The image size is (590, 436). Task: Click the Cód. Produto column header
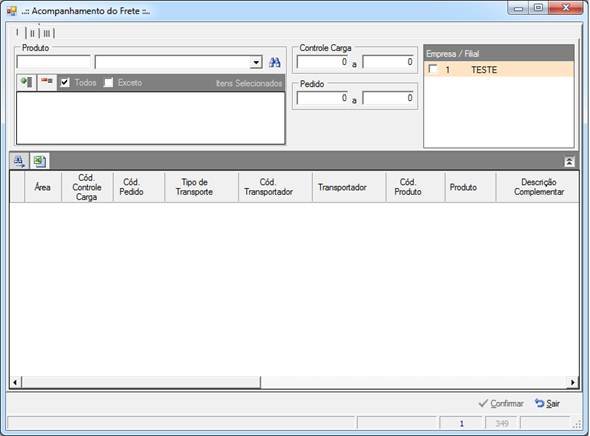pos(415,187)
